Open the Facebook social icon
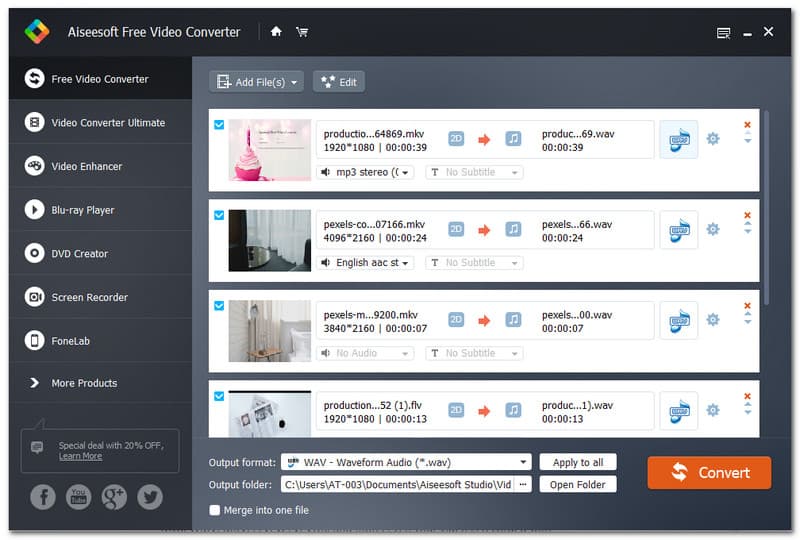The height and width of the screenshot is (540, 800). pyautogui.click(x=42, y=497)
